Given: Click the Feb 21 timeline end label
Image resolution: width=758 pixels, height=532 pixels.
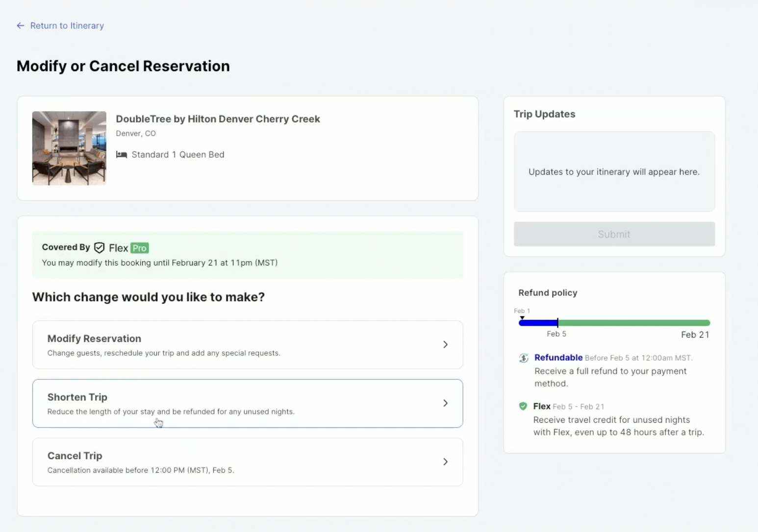Looking at the screenshot, I should point(695,335).
